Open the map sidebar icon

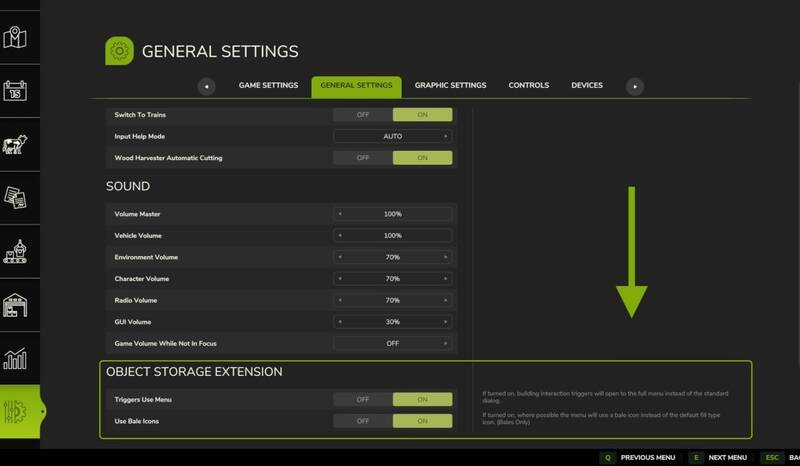pyautogui.click(x=15, y=38)
